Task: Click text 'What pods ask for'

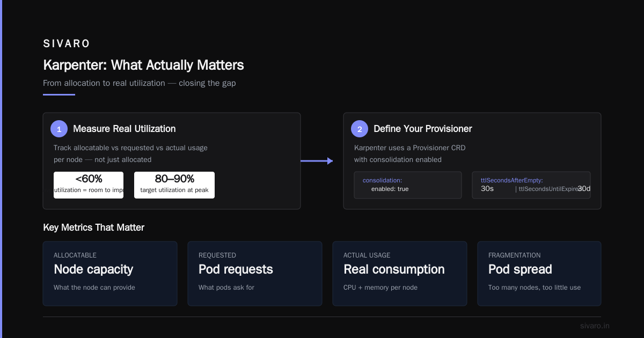Action: [x=226, y=288]
